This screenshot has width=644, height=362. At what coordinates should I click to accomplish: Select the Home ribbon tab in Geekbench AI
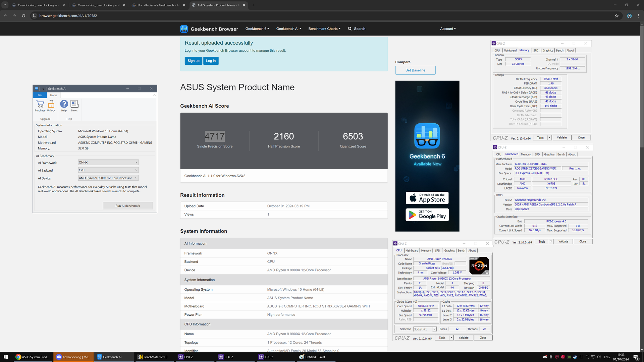(54, 95)
